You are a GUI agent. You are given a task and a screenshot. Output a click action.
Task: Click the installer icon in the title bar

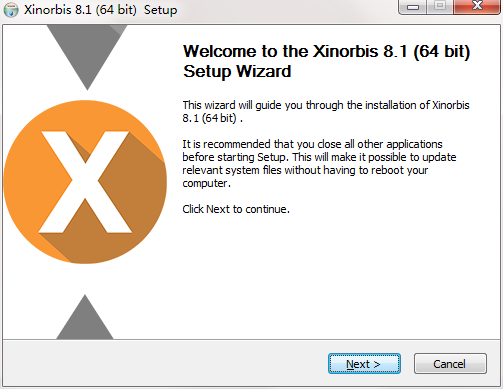[11, 10]
